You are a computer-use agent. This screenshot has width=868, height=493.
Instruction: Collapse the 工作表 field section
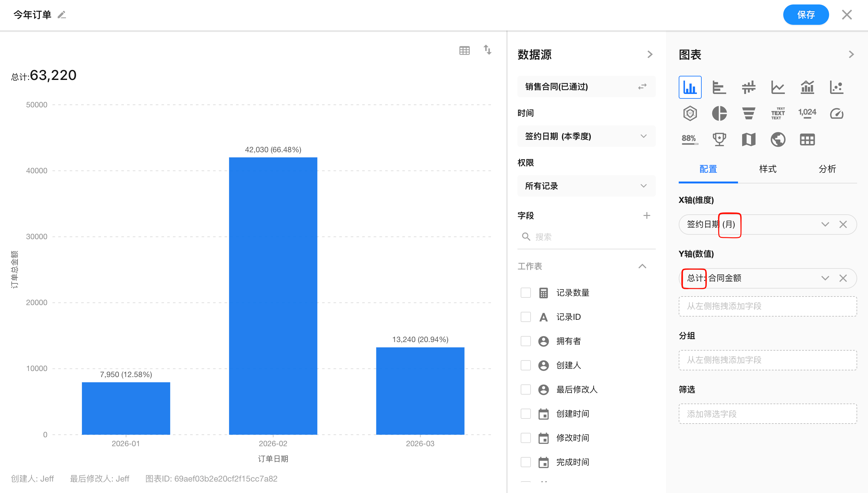pyautogui.click(x=642, y=266)
